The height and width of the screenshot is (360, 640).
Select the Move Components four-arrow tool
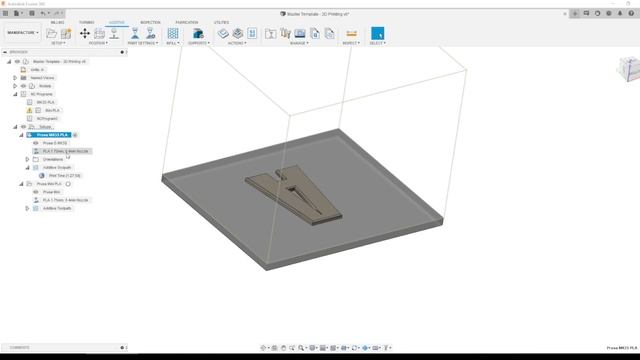pos(85,33)
